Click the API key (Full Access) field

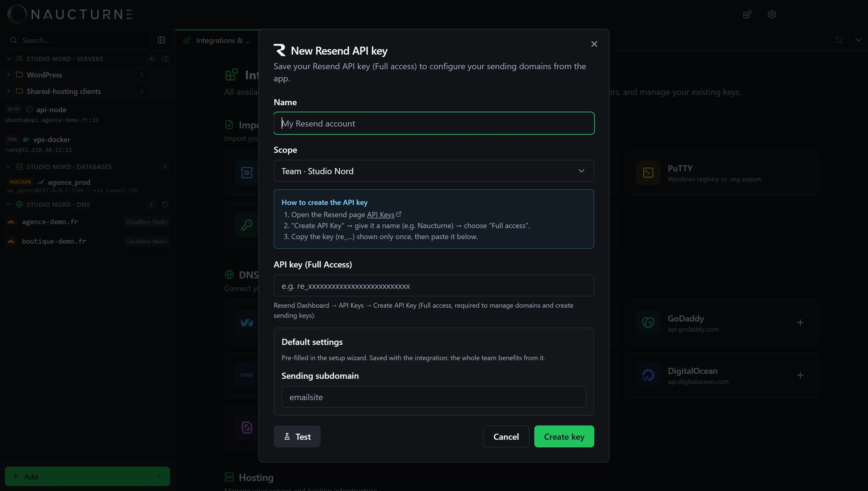(x=434, y=286)
